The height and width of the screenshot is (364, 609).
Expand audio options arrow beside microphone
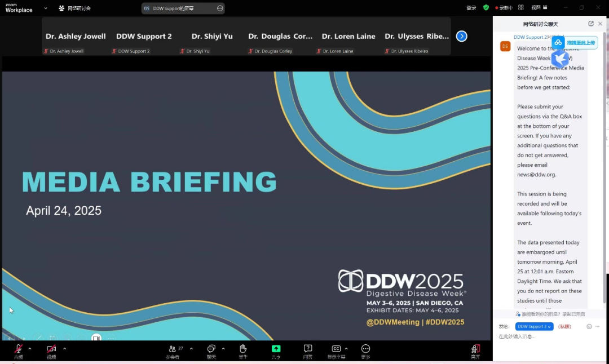(30, 348)
